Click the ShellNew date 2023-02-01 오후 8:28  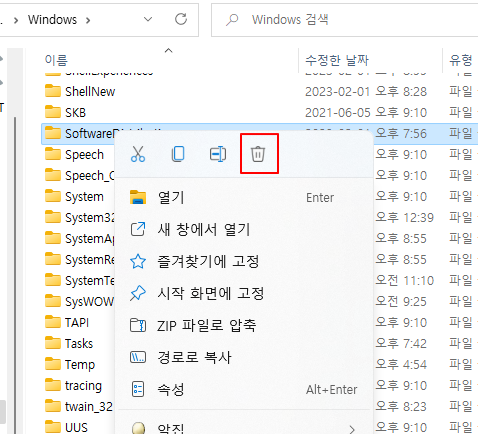366,92
